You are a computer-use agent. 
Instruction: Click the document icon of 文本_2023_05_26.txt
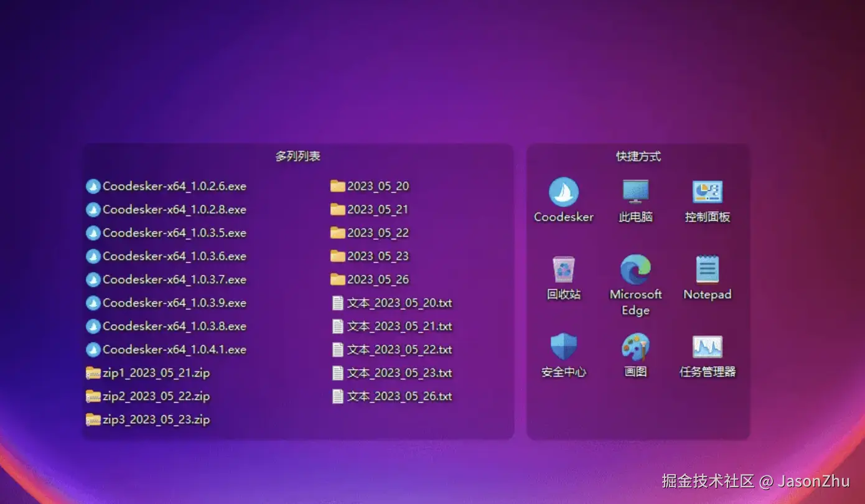338,396
